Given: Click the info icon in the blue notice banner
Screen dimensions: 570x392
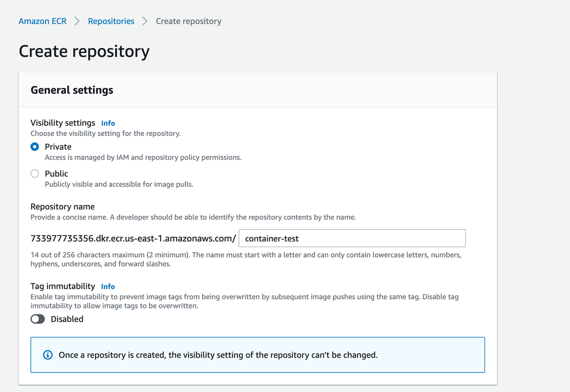Looking at the screenshot, I should [x=47, y=354].
